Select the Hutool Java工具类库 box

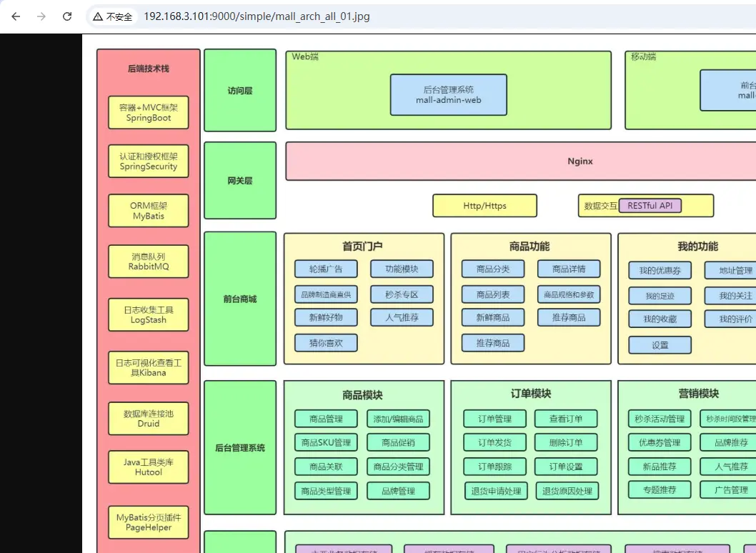[149, 467]
